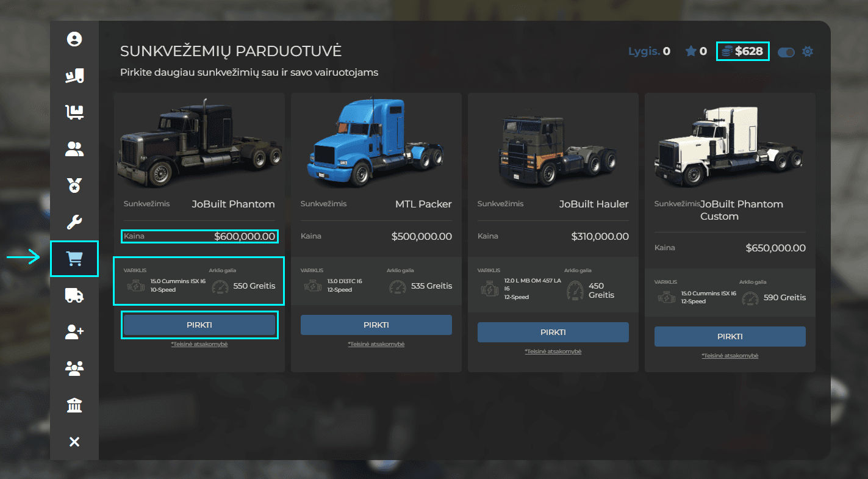This screenshot has width=868, height=479.
Task: Open the forklift deliveries sidebar icon
Action: point(74,76)
